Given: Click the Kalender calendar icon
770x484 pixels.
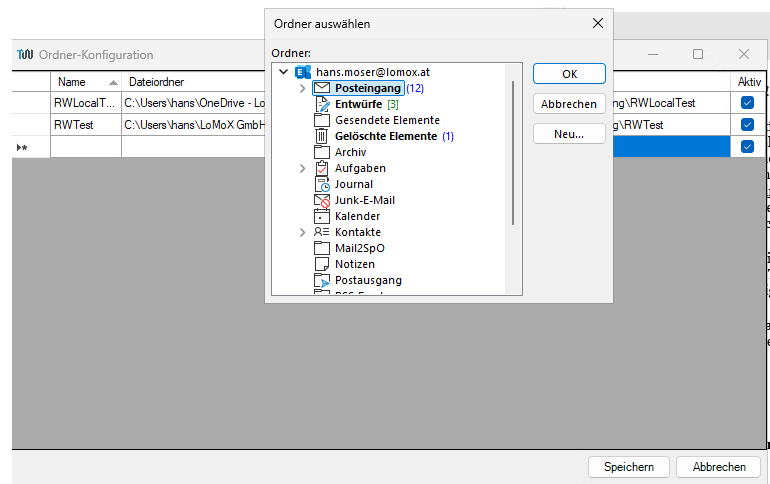Looking at the screenshot, I should point(322,216).
